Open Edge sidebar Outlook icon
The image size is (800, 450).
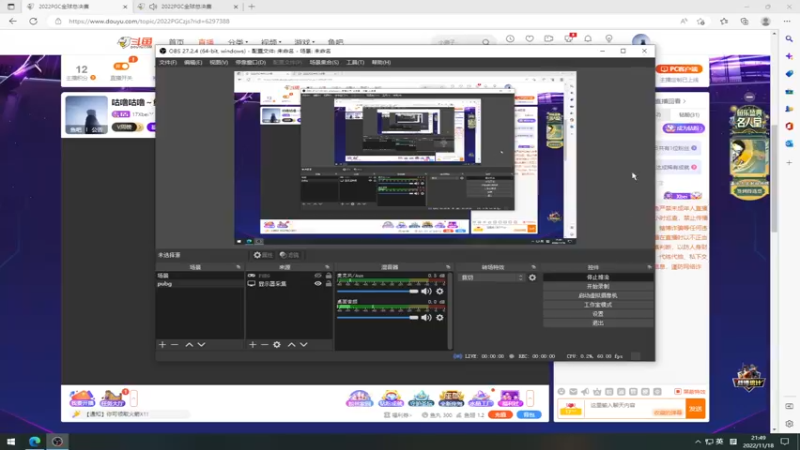[x=789, y=144]
